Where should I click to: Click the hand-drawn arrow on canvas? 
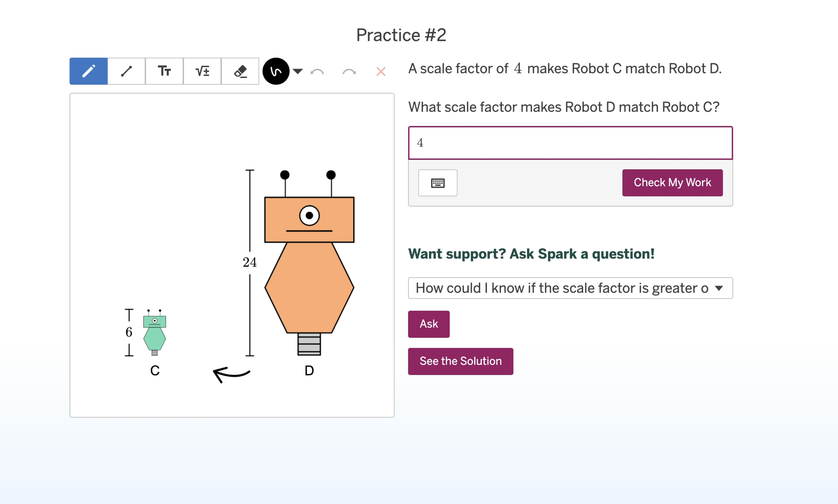click(x=231, y=375)
